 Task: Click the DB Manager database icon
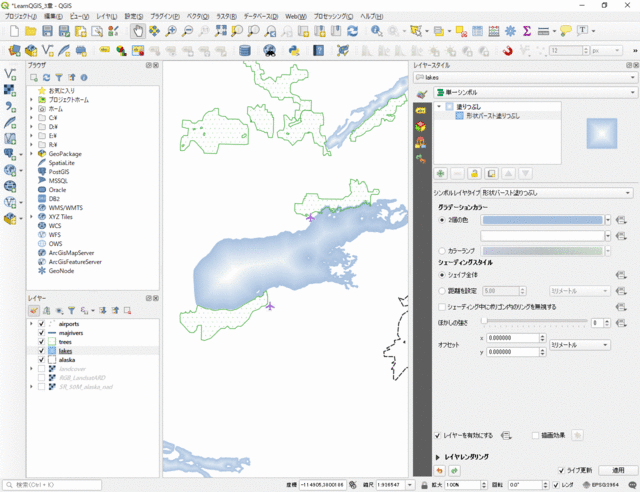244,51
